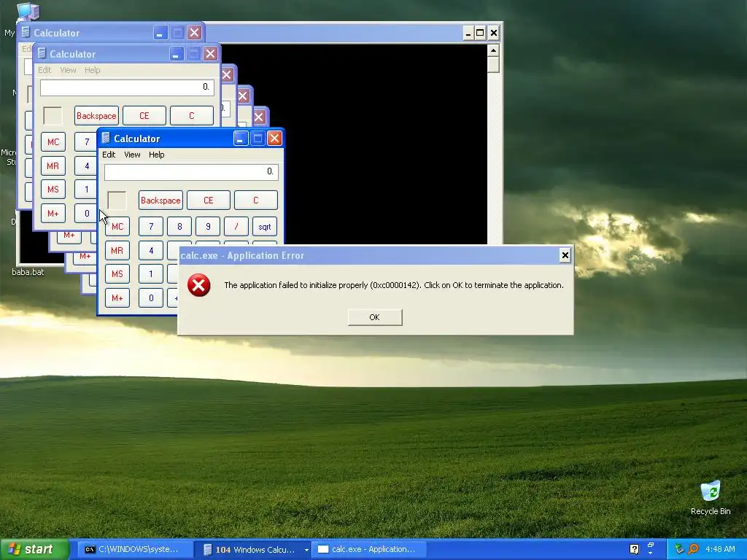Click the divide button in front Calculator
The image size is (747, 560).
pyautogui.click(x=236, y=227)
